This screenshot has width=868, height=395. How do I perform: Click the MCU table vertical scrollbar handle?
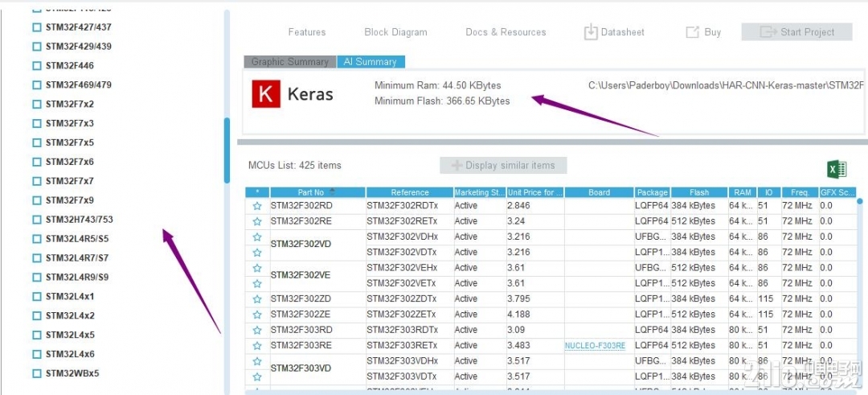coord(860,201)
